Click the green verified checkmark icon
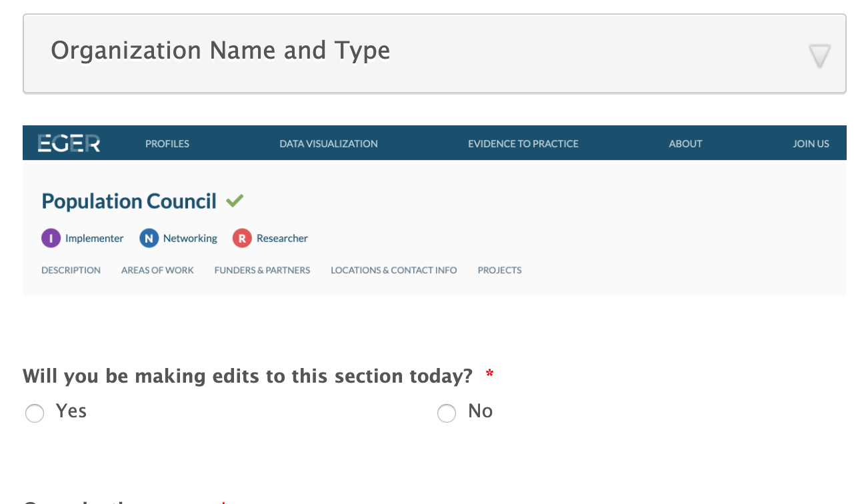Viewport: 864px width, 504px height. point(235,201)
